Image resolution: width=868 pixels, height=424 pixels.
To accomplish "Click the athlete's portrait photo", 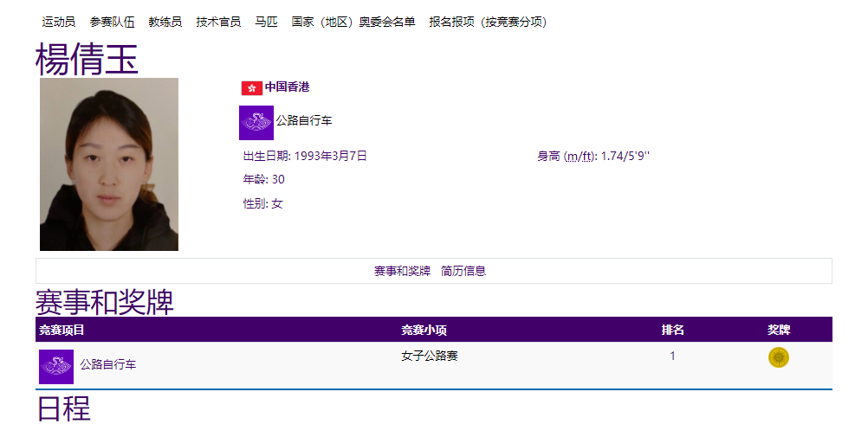I will 109,164.
